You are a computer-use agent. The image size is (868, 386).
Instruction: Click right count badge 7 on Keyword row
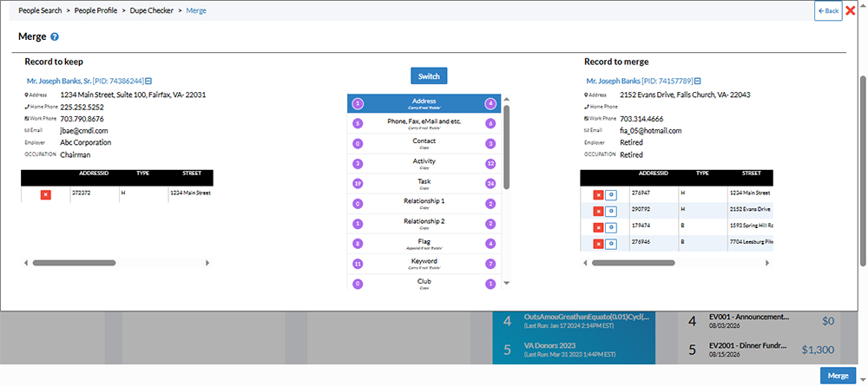point(490,264)
